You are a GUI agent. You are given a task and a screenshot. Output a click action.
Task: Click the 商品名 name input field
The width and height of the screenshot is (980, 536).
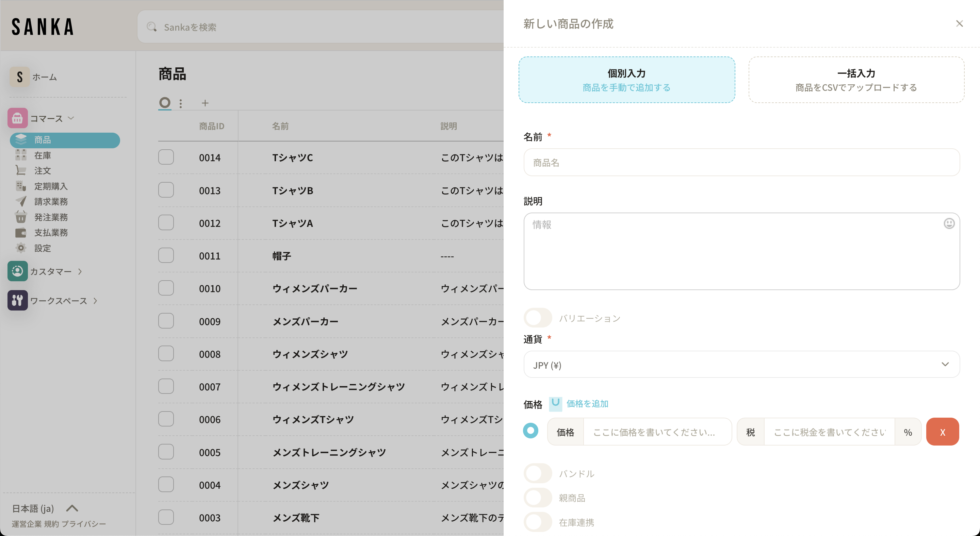point(741,162)
